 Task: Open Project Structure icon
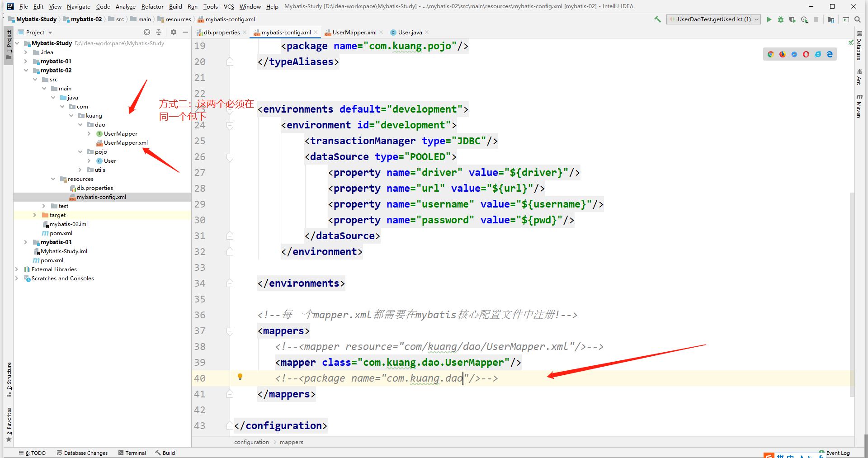pyautogui.click(x=831, y=19)
